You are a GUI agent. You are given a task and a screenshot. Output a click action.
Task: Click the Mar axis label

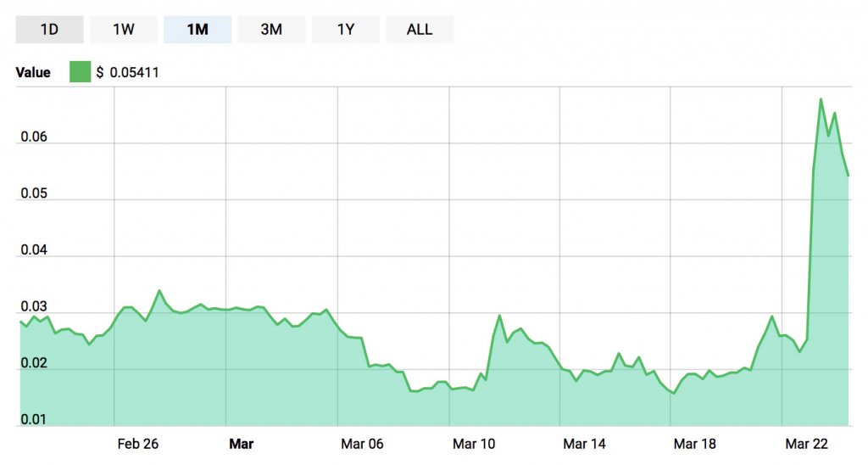click(x=241, y=444)
